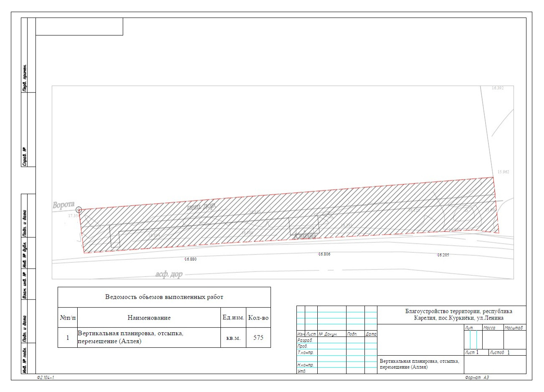Click the 16.880 elevation mark
Image resolution: width=544 pixels, height=392 pixels.
point(190,259)
